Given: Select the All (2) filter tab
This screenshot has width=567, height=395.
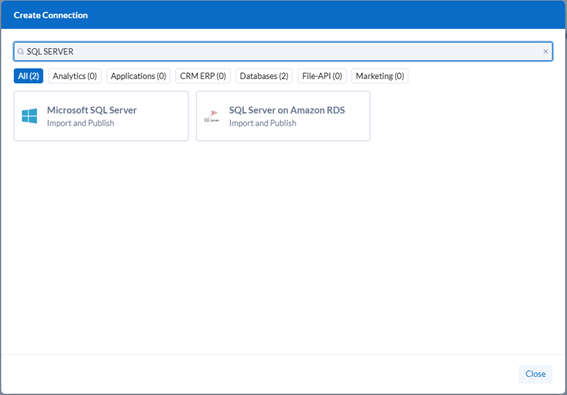Looking at the screenshot, I should click(x=29, y=76).
